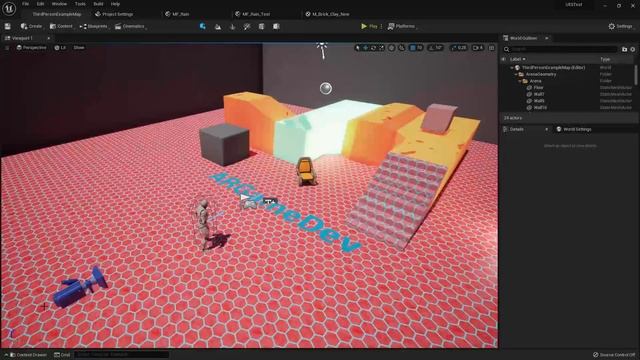Open the Platforms dropdown
This screenshot has height=360, width=640.
[x=402, y=26]
